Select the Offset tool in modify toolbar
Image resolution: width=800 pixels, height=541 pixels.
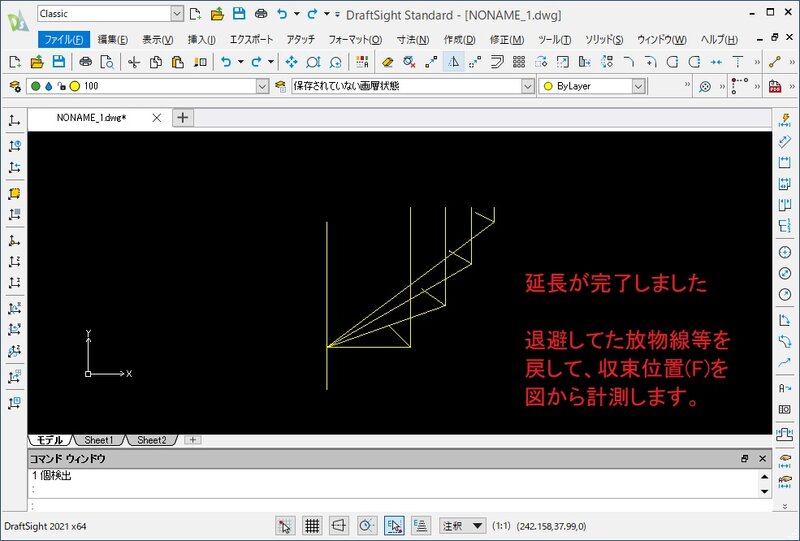click(x=497, y=62)
